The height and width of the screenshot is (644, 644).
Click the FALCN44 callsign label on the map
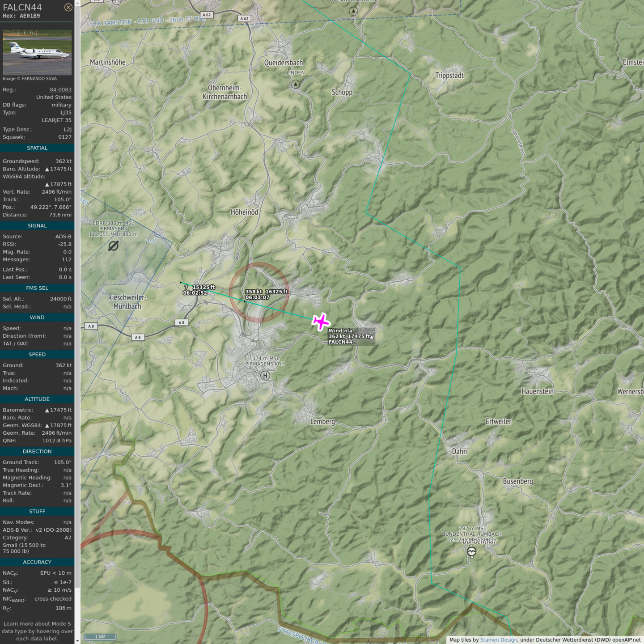(x=340, y=342)
